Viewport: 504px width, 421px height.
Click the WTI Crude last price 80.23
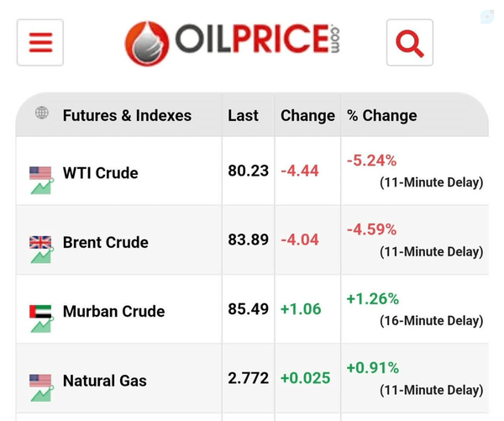[x=248, y=171]
